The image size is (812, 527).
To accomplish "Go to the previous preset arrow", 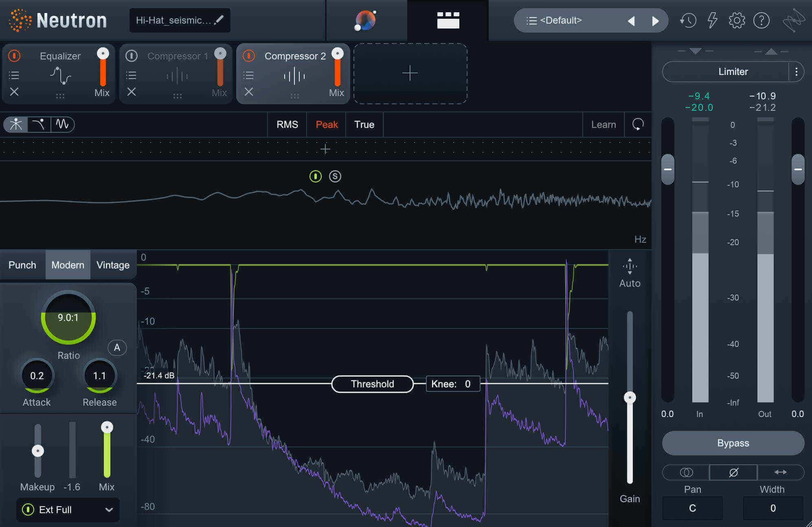I will (631, 21).
